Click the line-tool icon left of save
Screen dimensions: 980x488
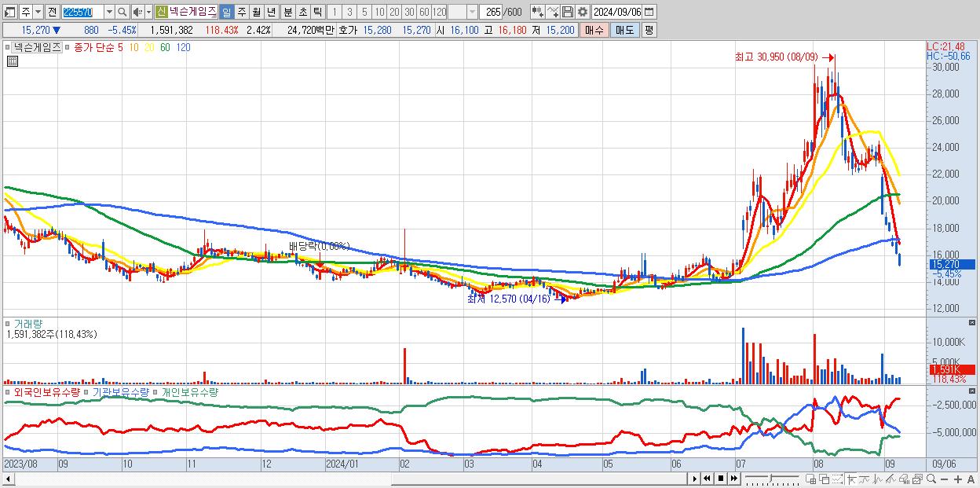[x=552, y=12]
